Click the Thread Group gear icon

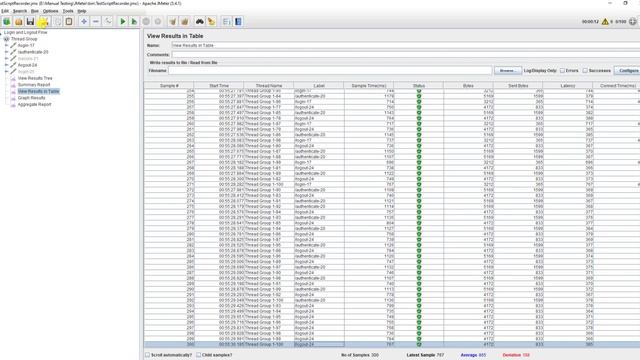click(x=7, y=39)
